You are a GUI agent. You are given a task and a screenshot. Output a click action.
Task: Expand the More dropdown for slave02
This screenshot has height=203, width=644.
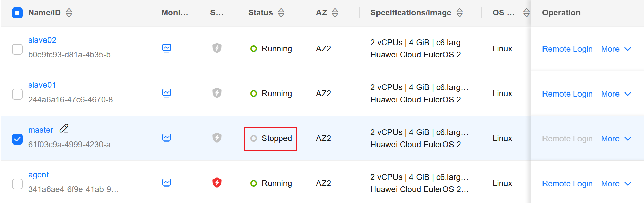coord(616,49)
